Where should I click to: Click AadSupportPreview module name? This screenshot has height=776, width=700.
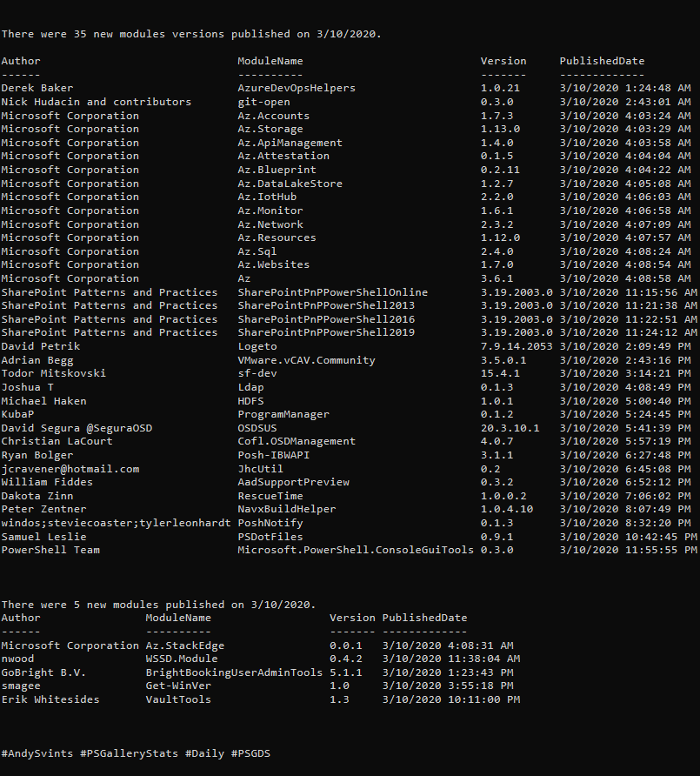pos(293,482)
